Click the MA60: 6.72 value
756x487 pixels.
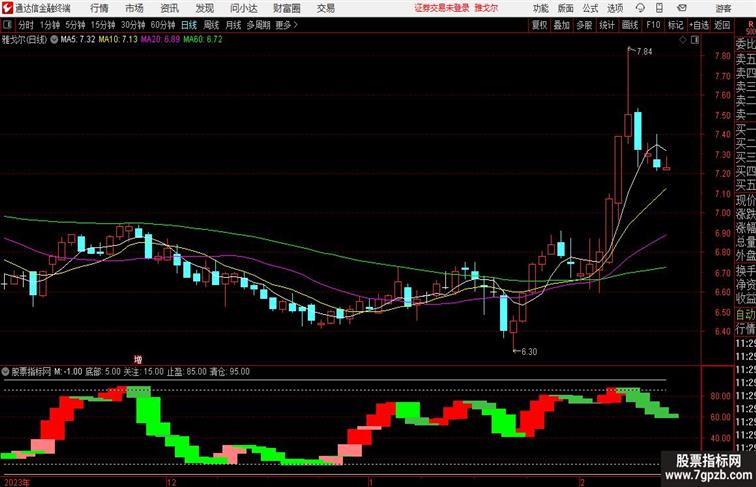pyautogui.click(x=203, y=40)
